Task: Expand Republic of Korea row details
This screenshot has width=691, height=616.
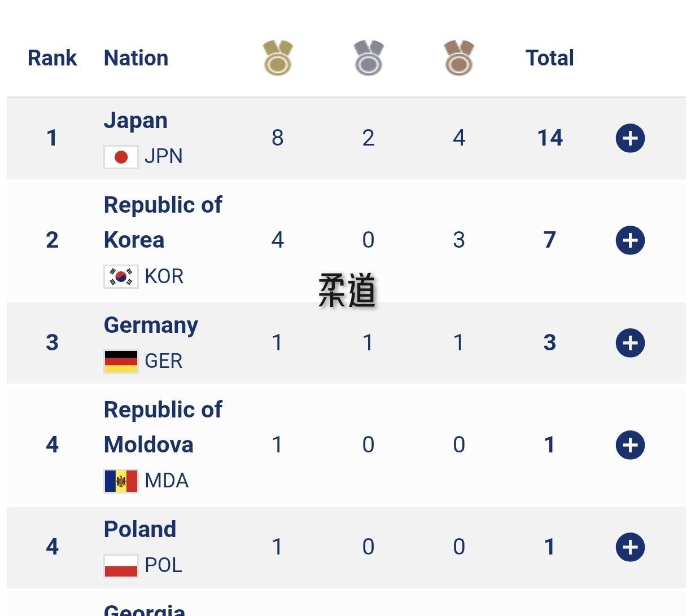Action: click(x=630, y=240)
